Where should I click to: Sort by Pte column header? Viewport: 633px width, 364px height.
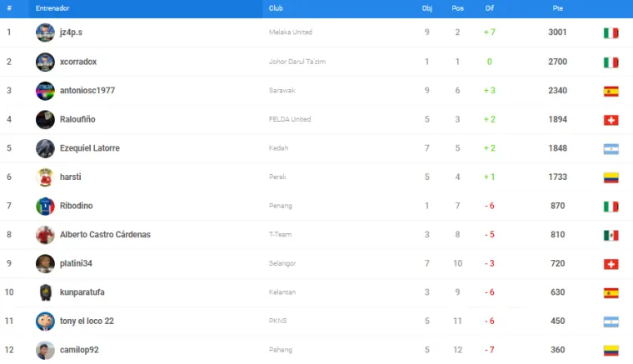(557, 8)
